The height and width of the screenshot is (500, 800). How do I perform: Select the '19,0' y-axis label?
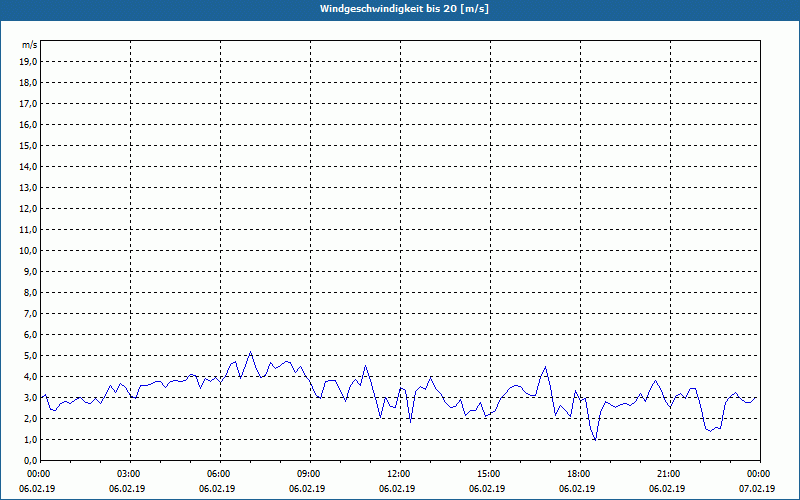click(28, 62)
